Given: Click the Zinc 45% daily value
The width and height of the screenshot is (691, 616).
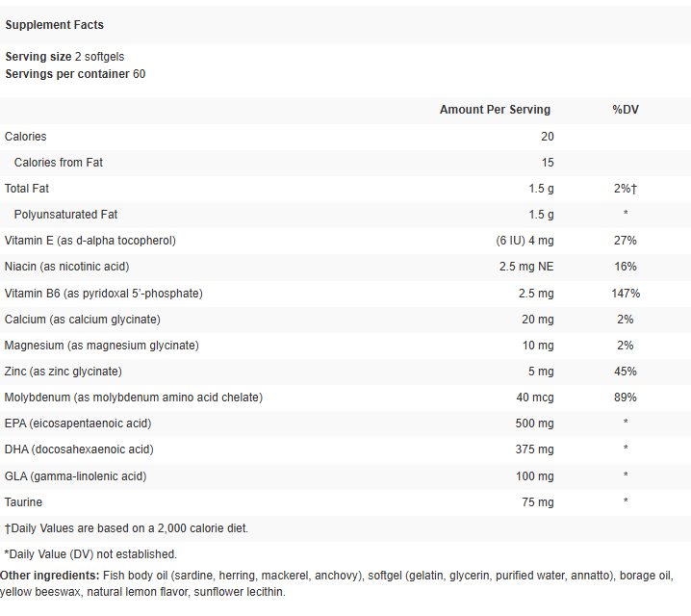Looking at the screenshot, I should coord(626,371).
